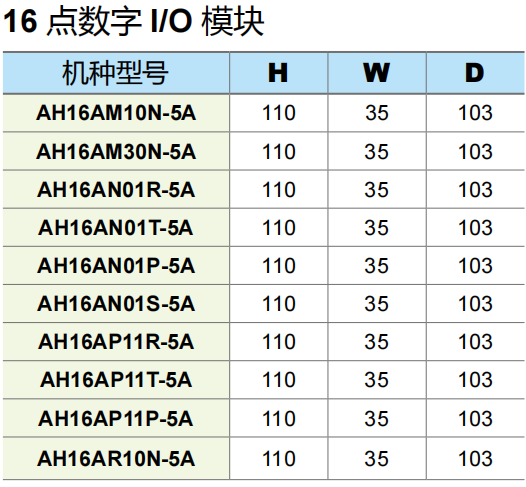
Task: Select the AH16AN01T-5A row label
Action: pyautogui.click(x=116, y=228)
